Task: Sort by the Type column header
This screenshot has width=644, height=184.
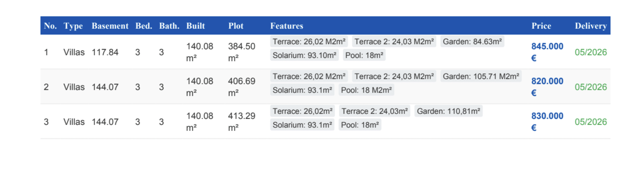Action: pyautogui.click(x=73, y=26)
